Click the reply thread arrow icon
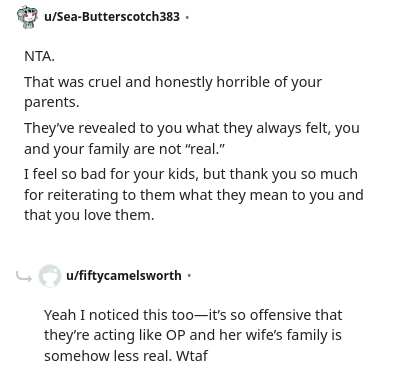Screen dimensions: 400x392 pos(24,276)
